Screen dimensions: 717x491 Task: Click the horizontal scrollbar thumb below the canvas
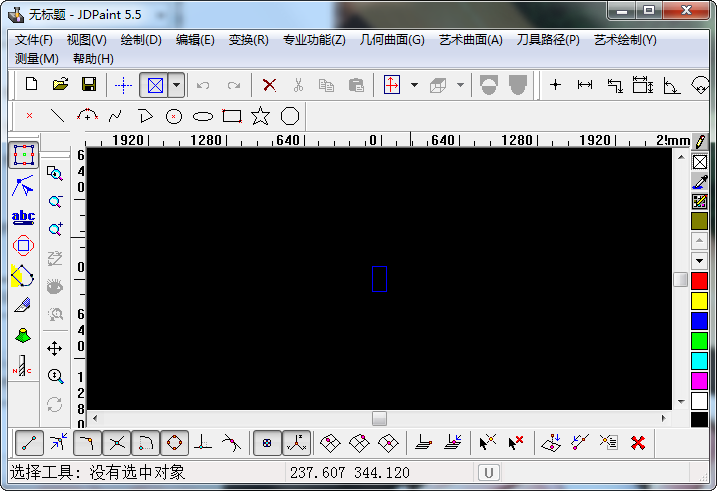coord(379,418)
